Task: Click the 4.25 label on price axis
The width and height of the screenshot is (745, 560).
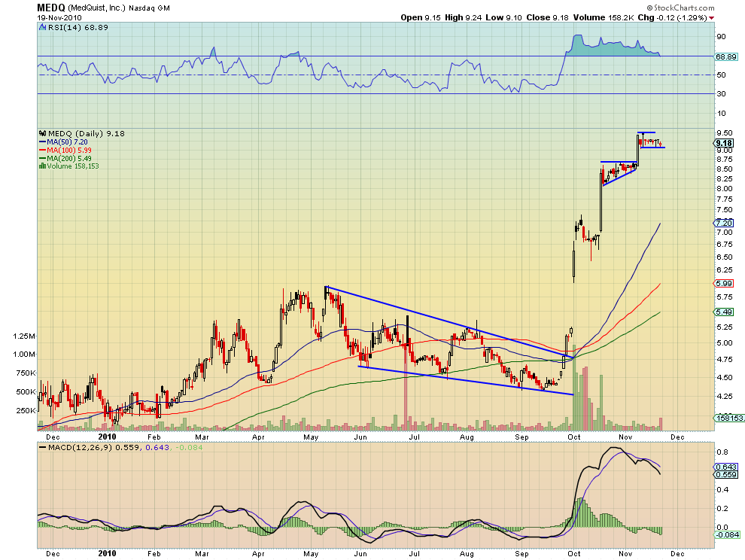Action: (x=725, y=396)
